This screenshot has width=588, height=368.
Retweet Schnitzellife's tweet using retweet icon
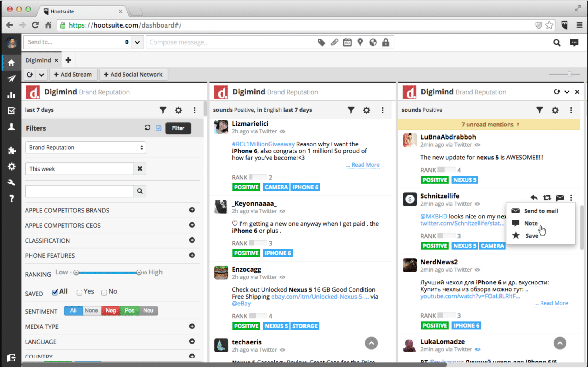tap(547, 197)
